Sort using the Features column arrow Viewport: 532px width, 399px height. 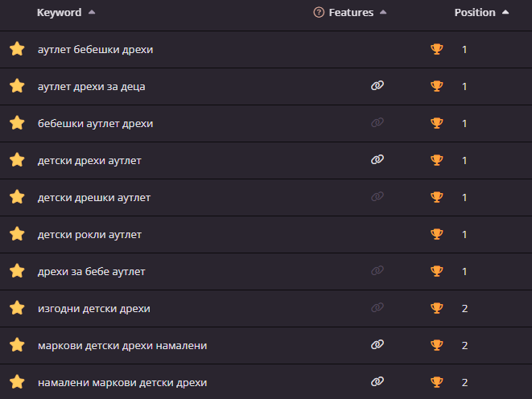coord(382,13)
